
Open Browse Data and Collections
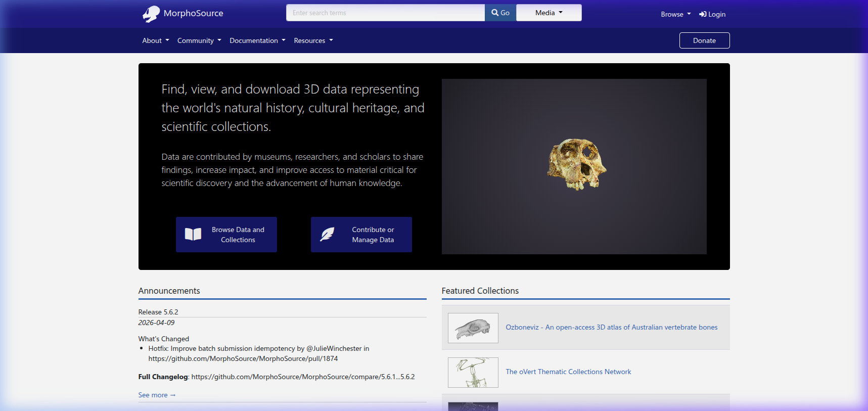click(226, 235)
